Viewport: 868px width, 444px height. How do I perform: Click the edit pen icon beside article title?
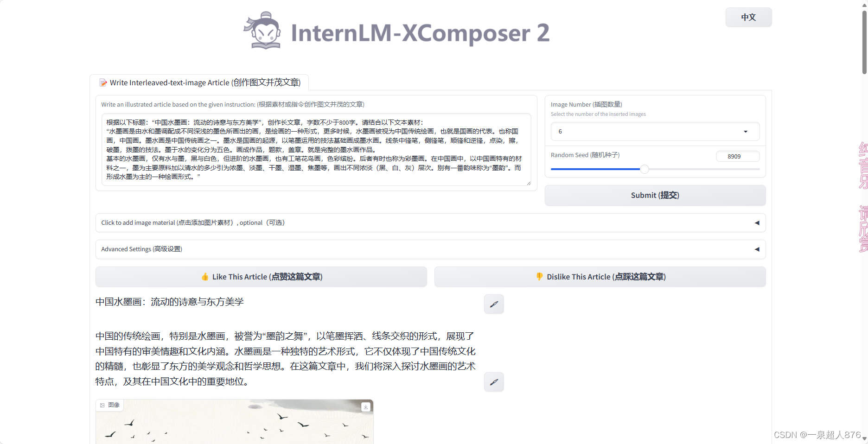pos(494,304)
